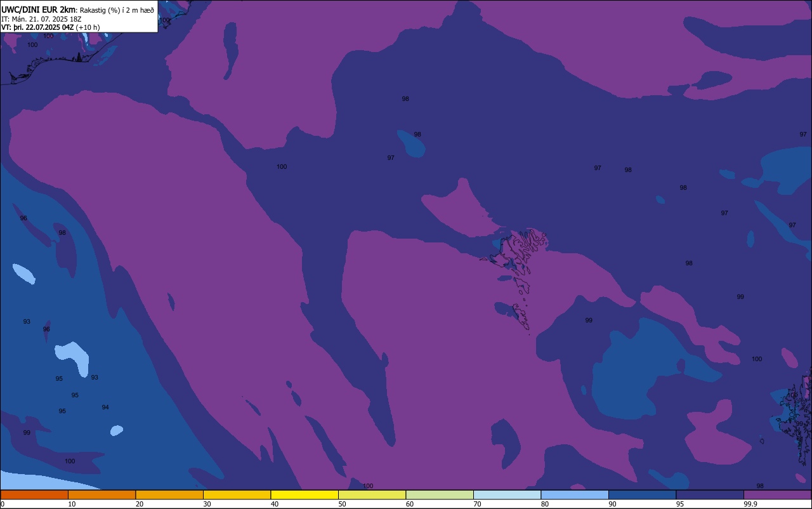812x509 pixels.
Task: Click the 'IT: Mán. 21. 07. 2025 18Z' line
Action: 41,18
